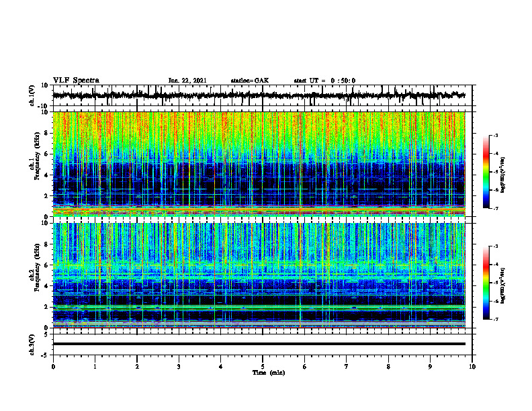Click time axis tick label "8"
This screenshot has height=411, width=532.
tap(388, 367)
